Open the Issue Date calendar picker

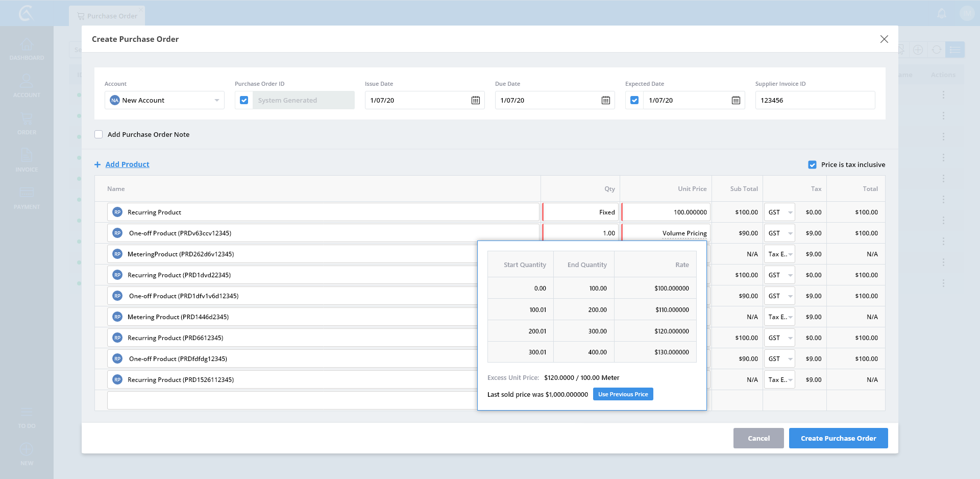475,100
